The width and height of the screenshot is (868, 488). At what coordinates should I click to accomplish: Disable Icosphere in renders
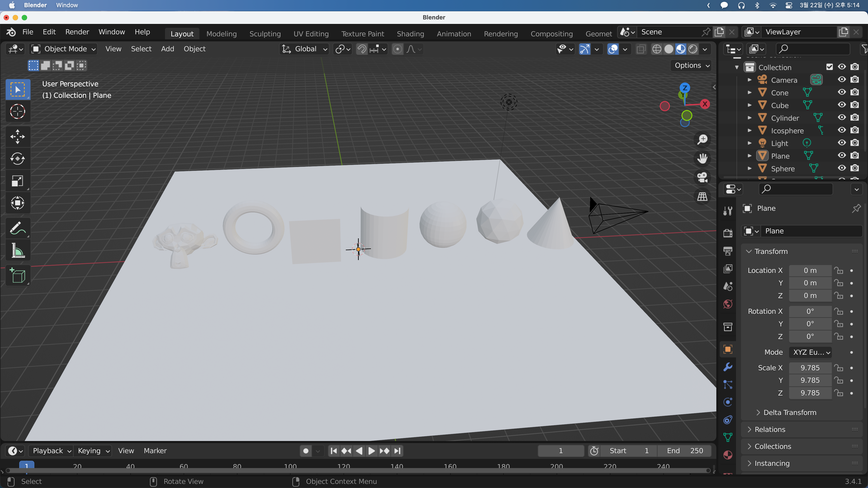pyautogui.click(x=854, y=130)
